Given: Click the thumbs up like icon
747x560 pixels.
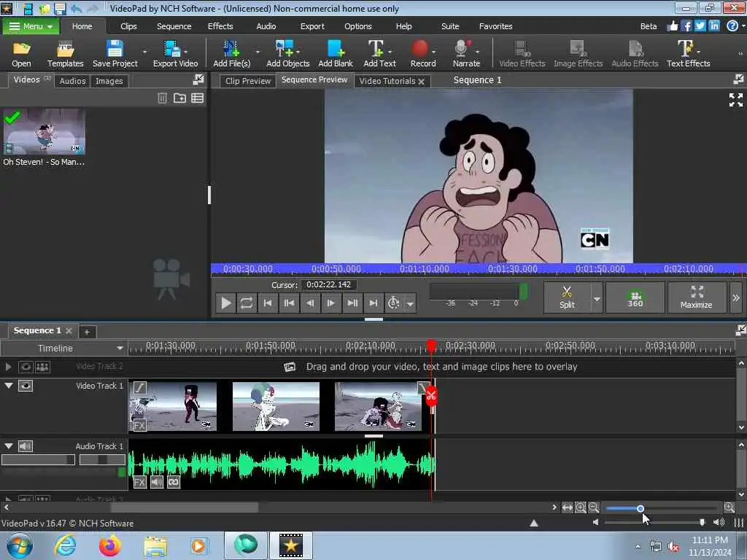Looking at the screenshot, I should coord(672,26).
